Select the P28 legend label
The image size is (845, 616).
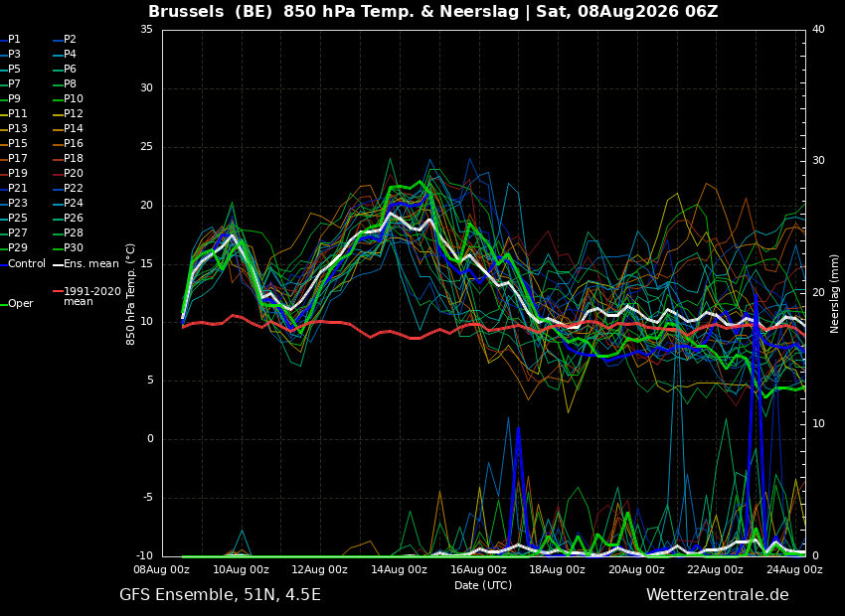74,233
